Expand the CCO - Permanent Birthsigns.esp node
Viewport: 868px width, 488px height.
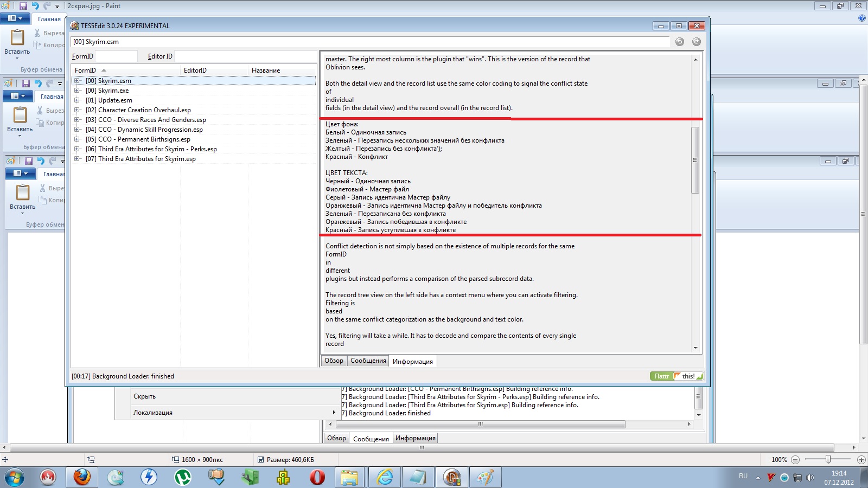(76, 139)
